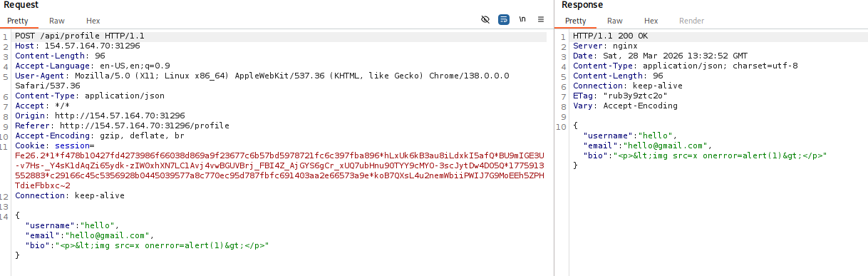Click the request body "bio" line
Screen dimensions: 868x276
[x=147, y=245]
